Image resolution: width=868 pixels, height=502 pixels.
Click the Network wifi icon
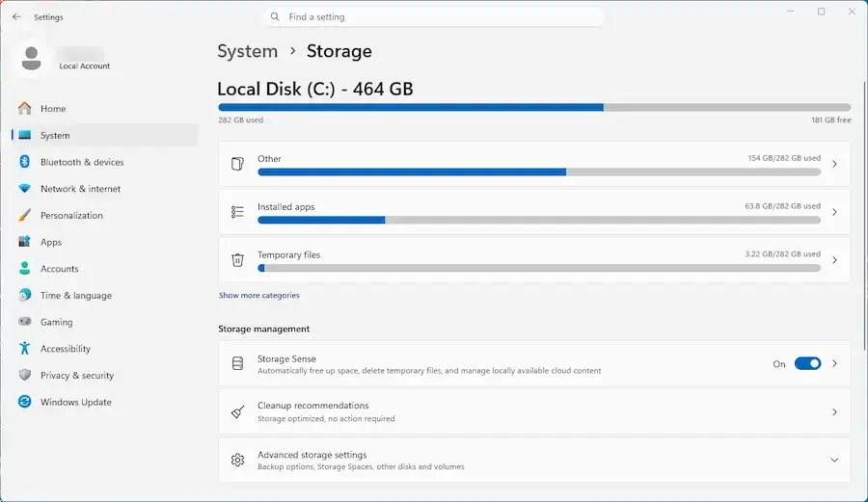pyautogui.click(x=24, y=189)
